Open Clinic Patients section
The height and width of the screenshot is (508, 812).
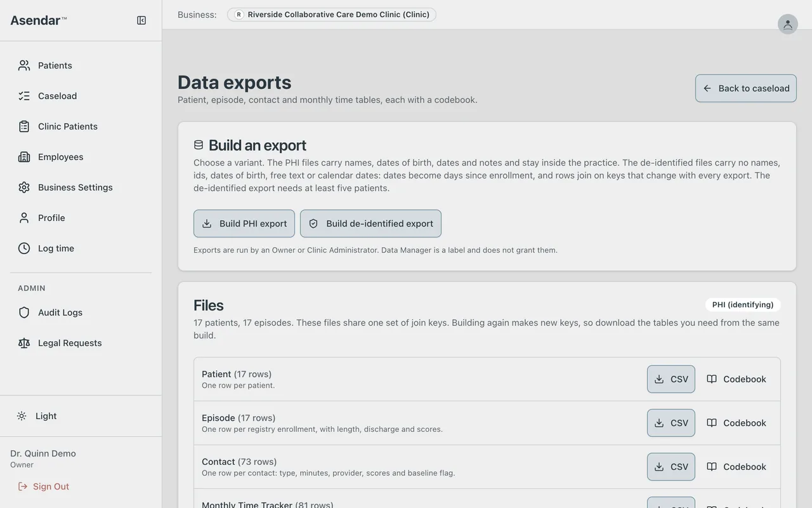81,126
